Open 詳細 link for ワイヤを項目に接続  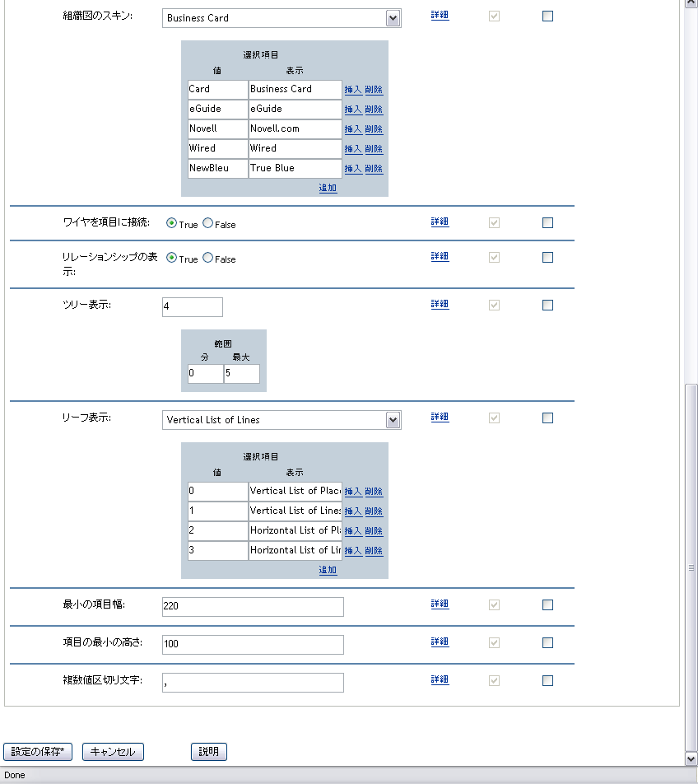(x=440, y=222)
